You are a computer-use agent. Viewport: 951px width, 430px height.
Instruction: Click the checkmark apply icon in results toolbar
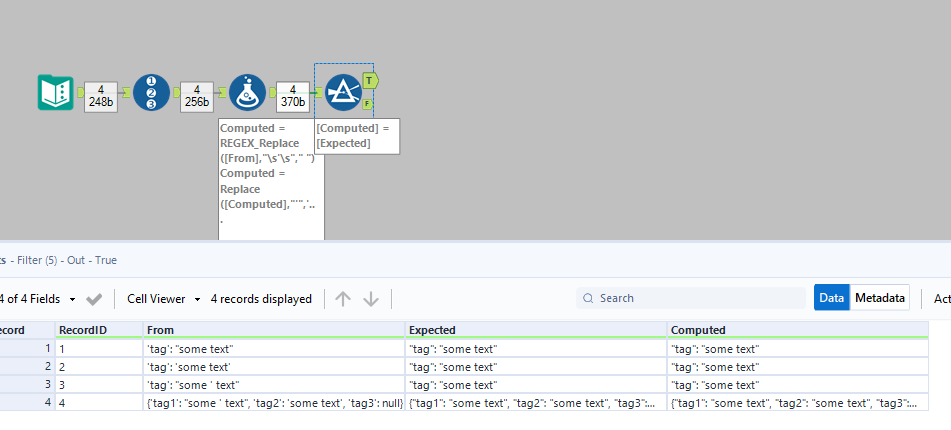(x=95, y=298)
